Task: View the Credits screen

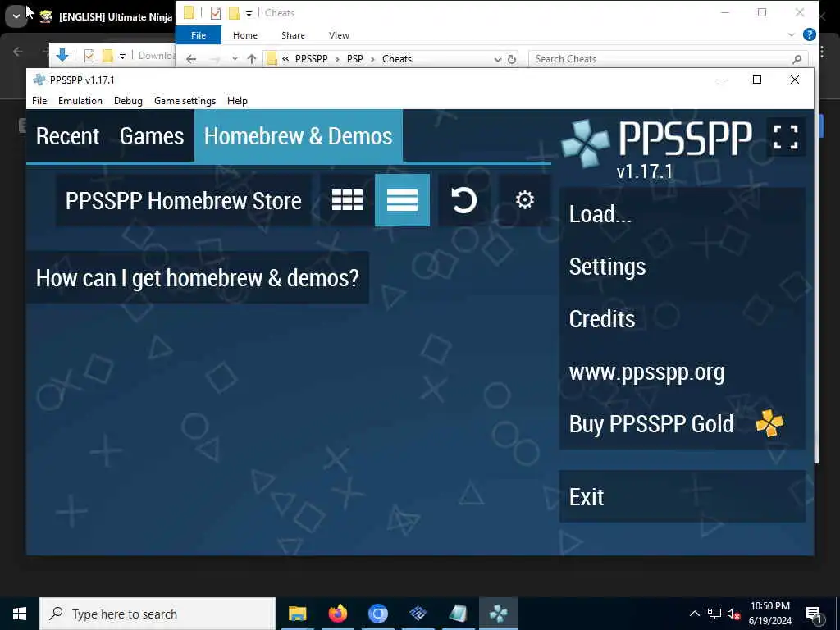Action: pyautogui.click(x=682, y=319)
